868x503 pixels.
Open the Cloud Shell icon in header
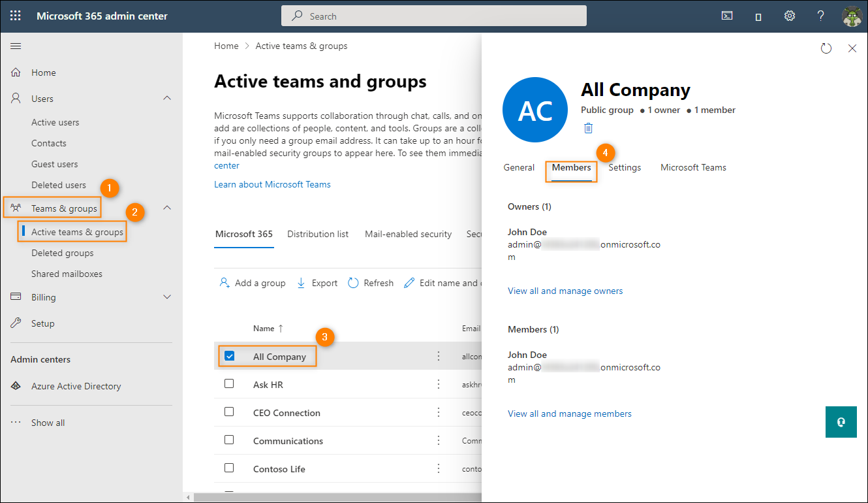coord(727,16)
